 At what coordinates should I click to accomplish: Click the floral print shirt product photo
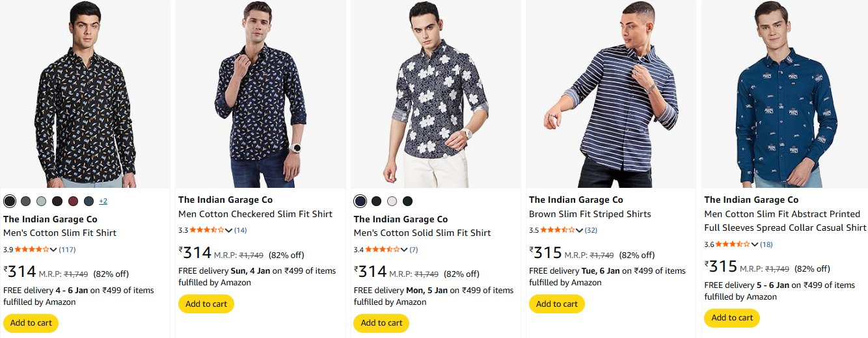[435, 94]
